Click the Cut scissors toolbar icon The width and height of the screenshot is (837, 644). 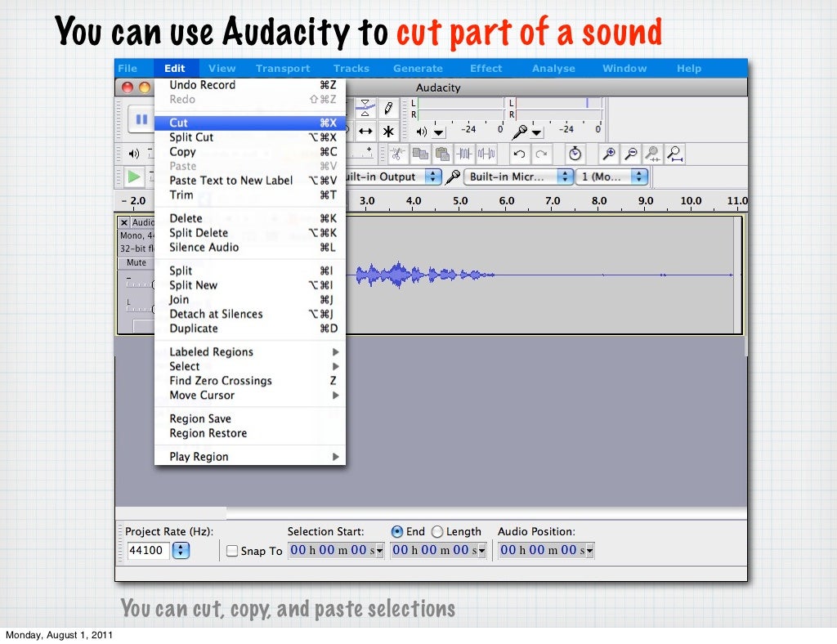click(397, 154)
